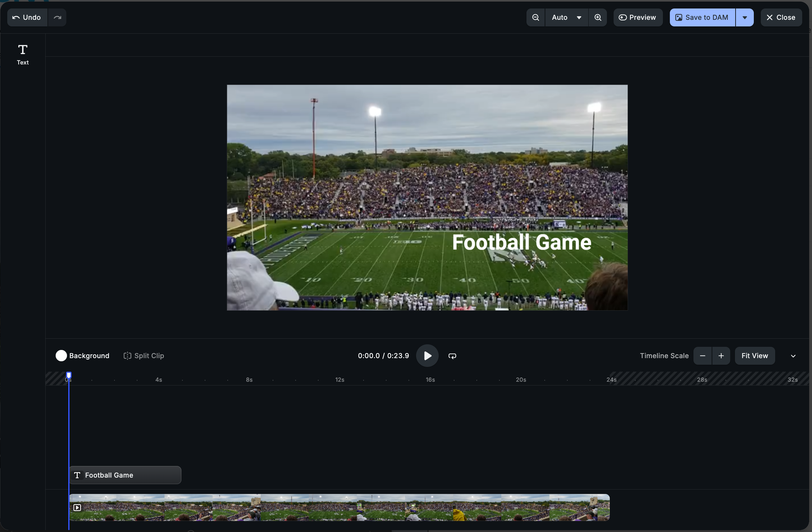Select the Text tool in sidebar

click(23, 54)
